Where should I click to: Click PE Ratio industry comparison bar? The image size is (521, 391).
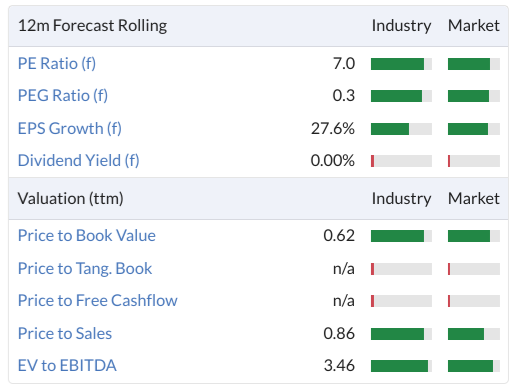click(401, 64)
